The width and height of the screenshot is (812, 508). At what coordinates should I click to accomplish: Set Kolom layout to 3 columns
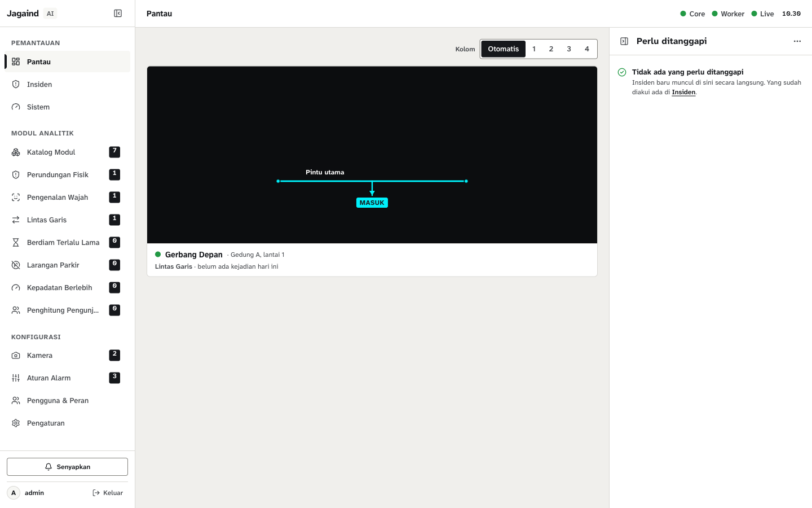[x=569, y=49]
